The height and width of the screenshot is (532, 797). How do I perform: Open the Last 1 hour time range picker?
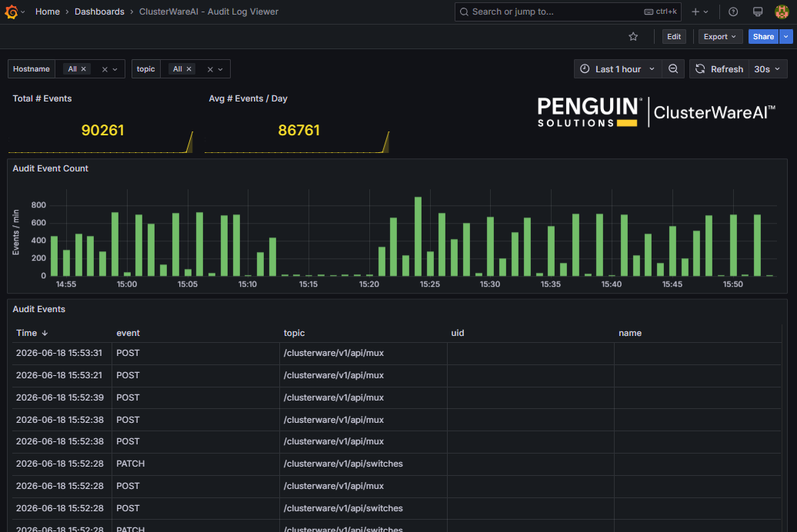[x=618, y=69]
